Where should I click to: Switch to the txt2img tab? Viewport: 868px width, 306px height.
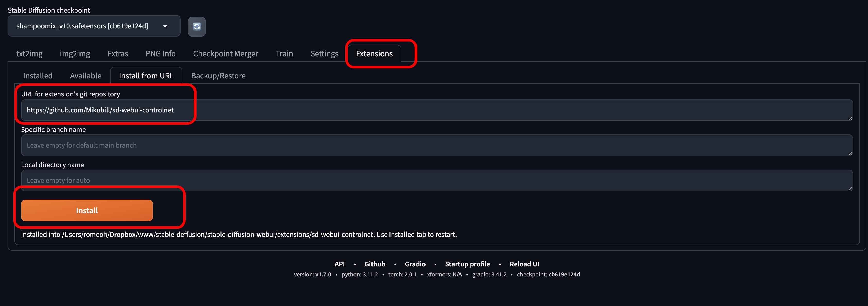coord(29,53)
